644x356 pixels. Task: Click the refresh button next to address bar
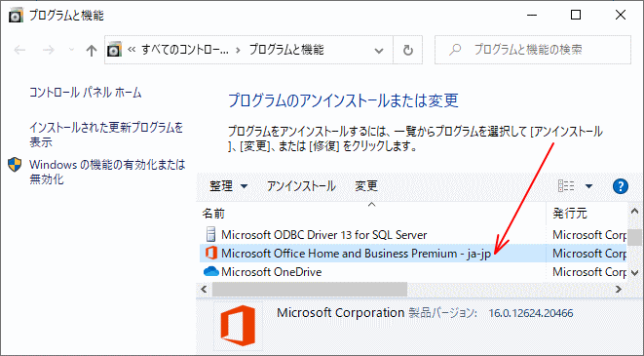[x=408, y=50]
